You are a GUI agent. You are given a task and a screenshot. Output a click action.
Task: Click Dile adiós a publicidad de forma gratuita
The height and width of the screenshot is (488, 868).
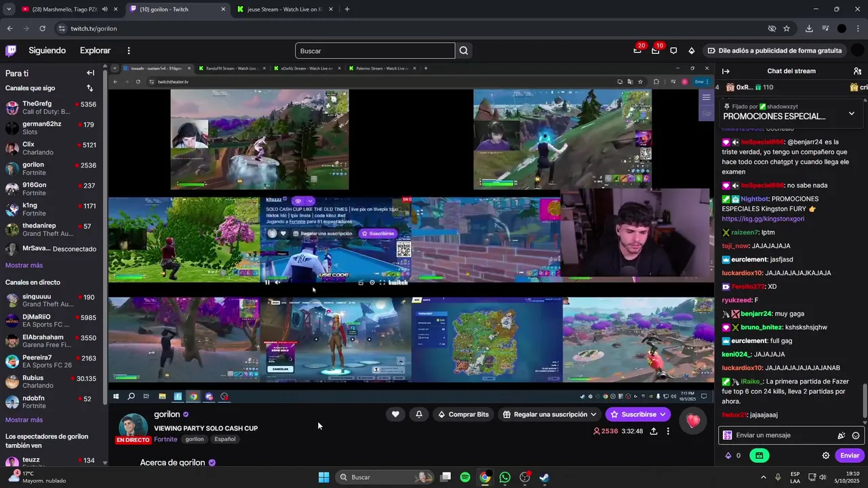click(x=774, y=50)
